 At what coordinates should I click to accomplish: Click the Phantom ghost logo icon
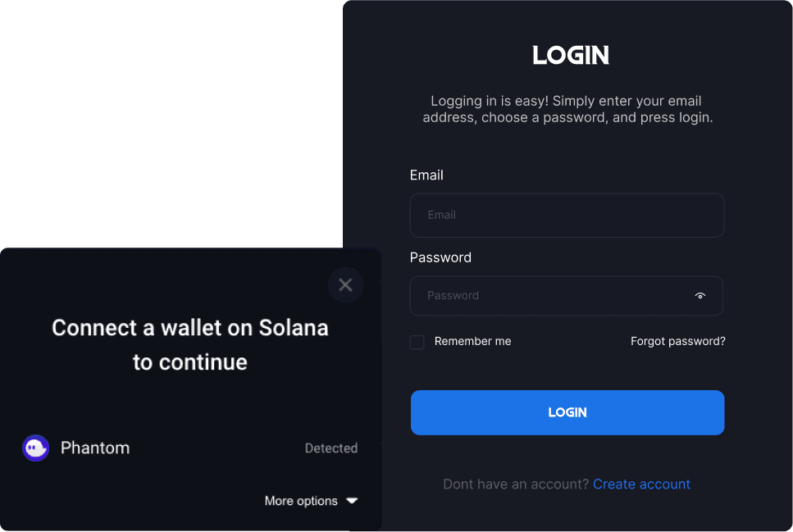point(36,448)
